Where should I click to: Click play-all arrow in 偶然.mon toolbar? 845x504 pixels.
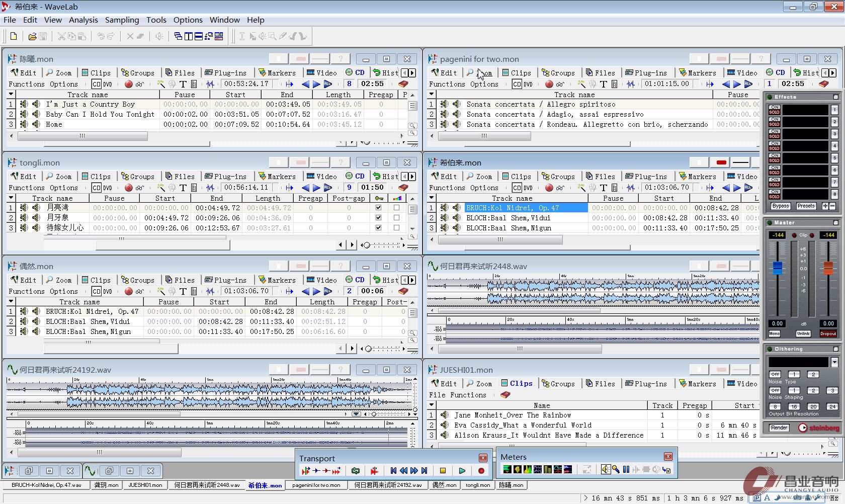pyautogui.click(x=327, y=291)
